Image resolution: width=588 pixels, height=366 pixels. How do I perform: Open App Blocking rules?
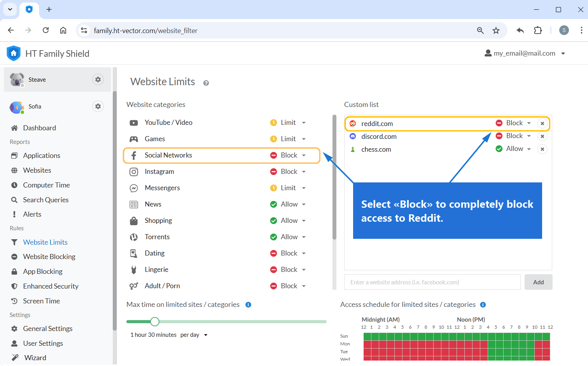(x=42, y=271)
